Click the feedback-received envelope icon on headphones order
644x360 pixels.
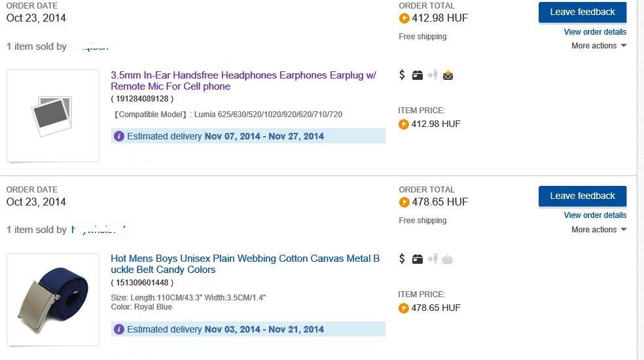pyautogui.click(x=448, y=75)
